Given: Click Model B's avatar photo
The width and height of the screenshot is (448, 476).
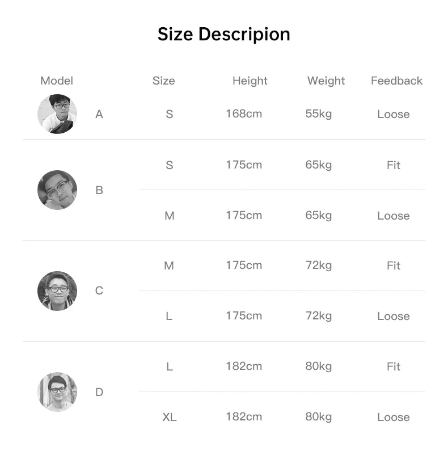Looking at the screenshot, I should tap(57, 190).
